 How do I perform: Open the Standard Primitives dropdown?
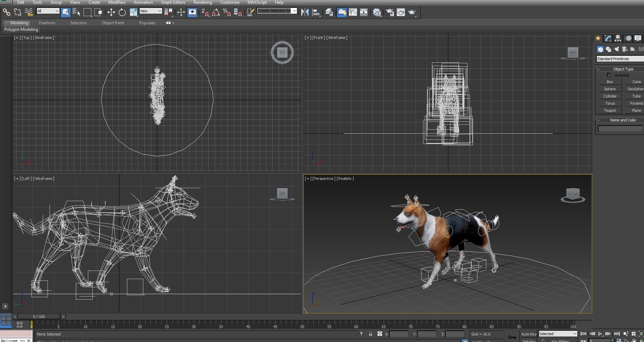click(620, 59)
